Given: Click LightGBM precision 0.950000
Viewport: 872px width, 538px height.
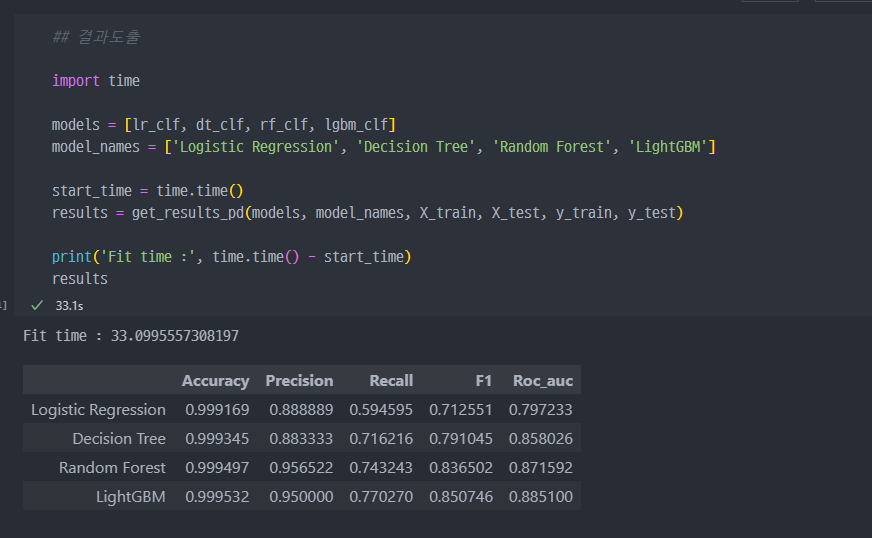Looking at the screenshot, I should click(x=301, y=497).
